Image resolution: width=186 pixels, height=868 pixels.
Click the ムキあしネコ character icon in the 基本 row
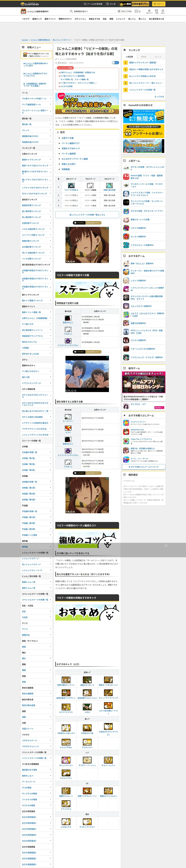[66, 822]
